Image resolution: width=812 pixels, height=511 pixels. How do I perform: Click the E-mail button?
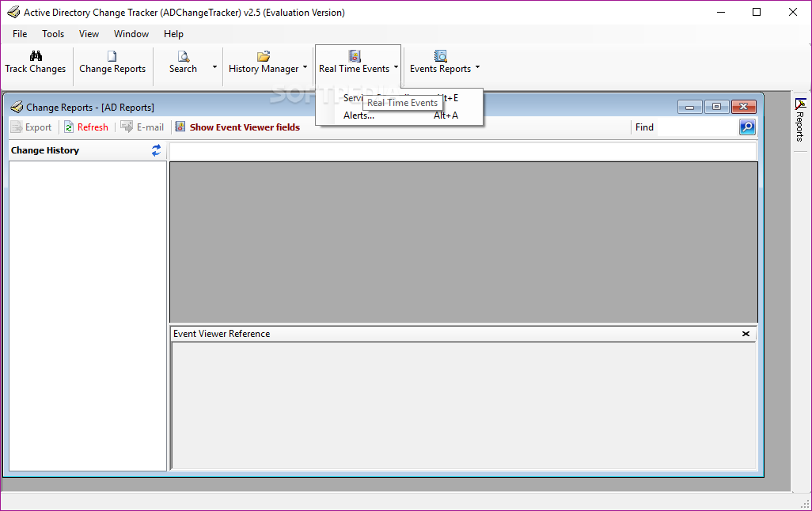(x=142, y=127)
